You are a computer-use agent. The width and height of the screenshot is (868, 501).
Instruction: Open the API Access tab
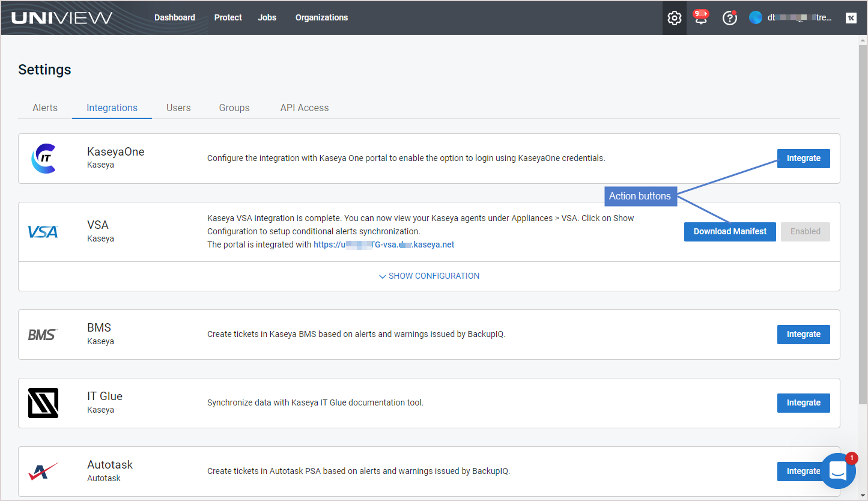(x=305, y=108)
